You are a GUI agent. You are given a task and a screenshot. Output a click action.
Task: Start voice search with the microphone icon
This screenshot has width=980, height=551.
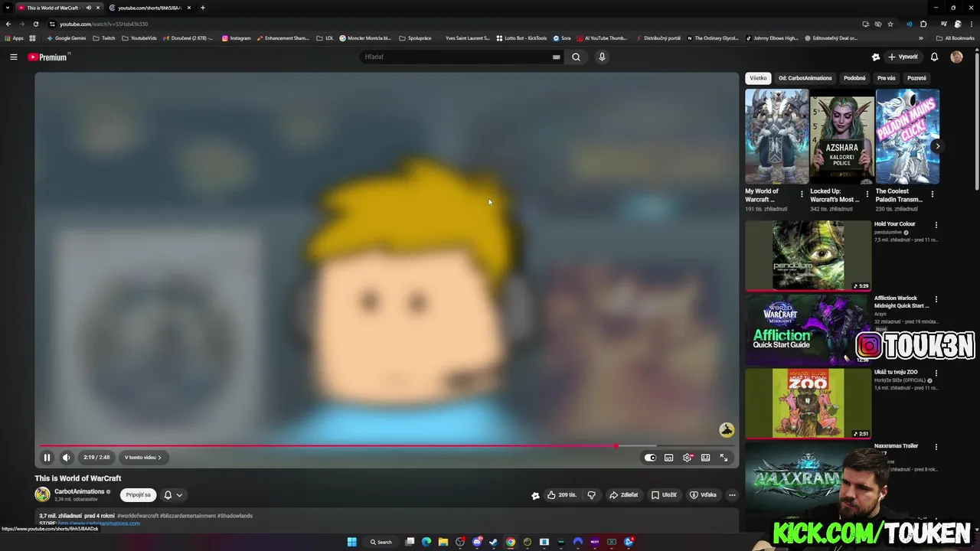[x=602, y=57]
